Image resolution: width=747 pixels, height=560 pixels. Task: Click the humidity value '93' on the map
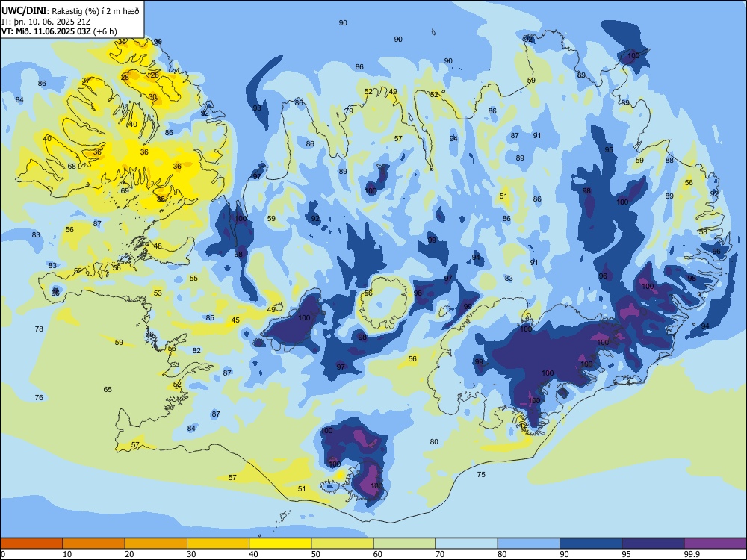click(257, 108)
